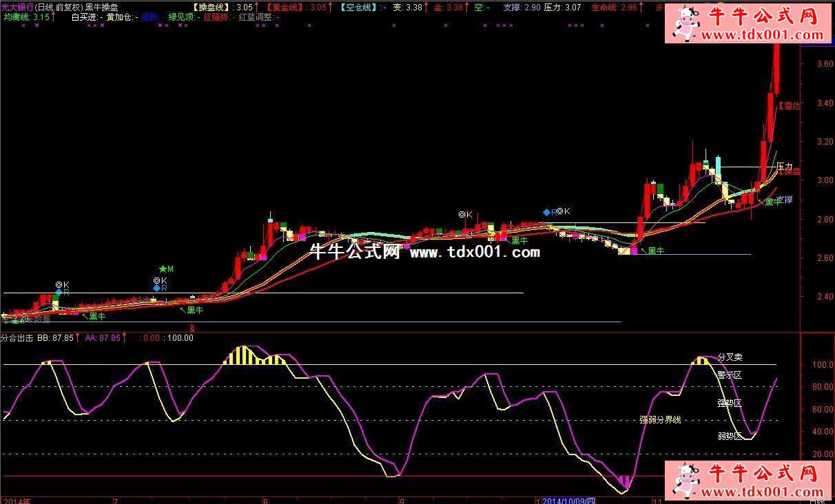Select the 空仓线 legend label

pos(358,7)
